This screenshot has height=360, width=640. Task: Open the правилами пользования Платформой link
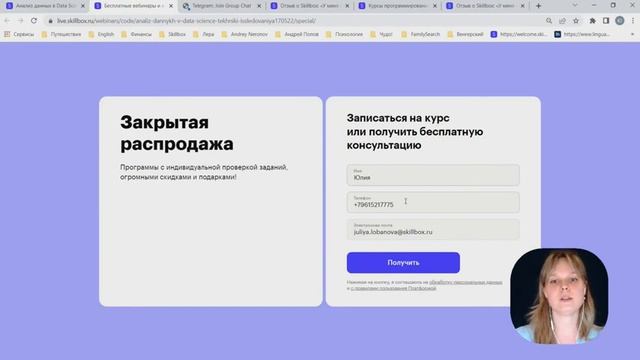tap(393, 288)
